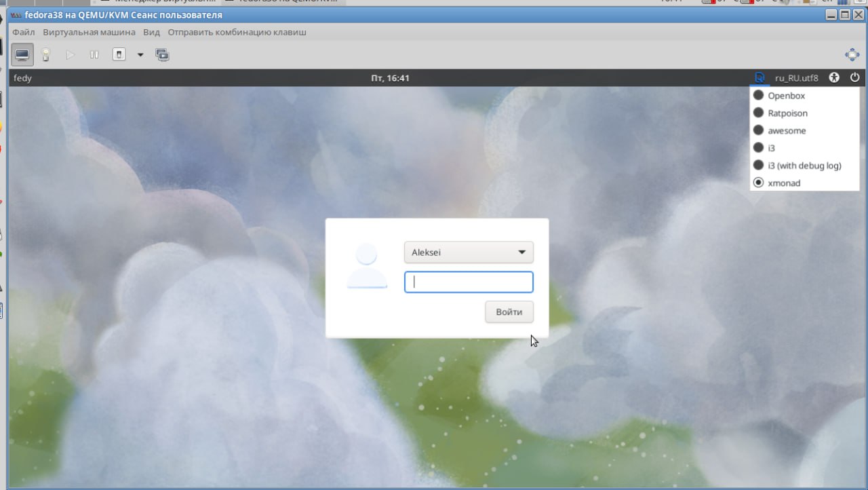The image size is (868, 490).
Task: Focus the password input field
Action: point(469,282)
